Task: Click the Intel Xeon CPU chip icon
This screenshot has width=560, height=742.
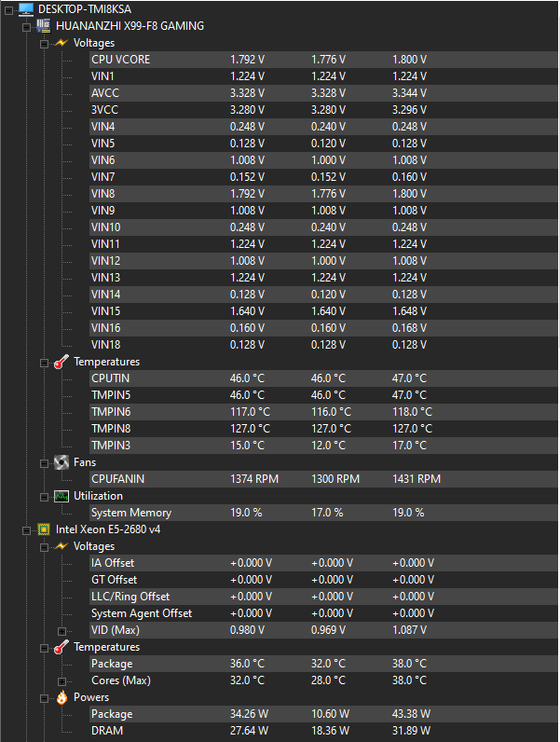Action: tap(44, 529)
